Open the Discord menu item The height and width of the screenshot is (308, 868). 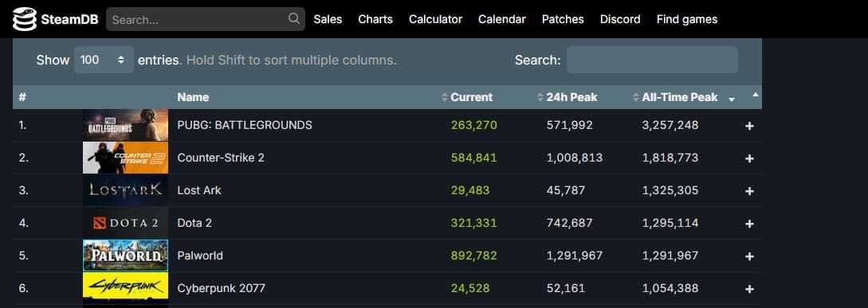(620, 19)
